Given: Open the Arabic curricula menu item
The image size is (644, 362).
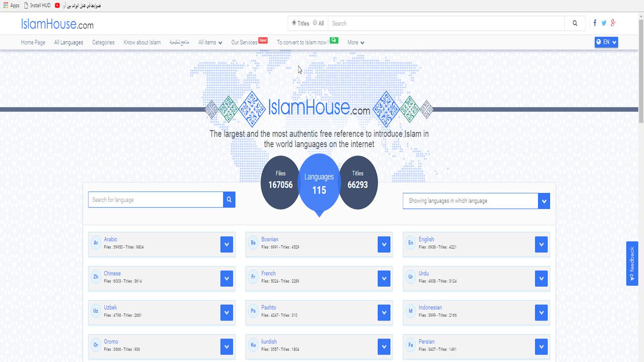Looking at the screenshot, I should 179,42.
